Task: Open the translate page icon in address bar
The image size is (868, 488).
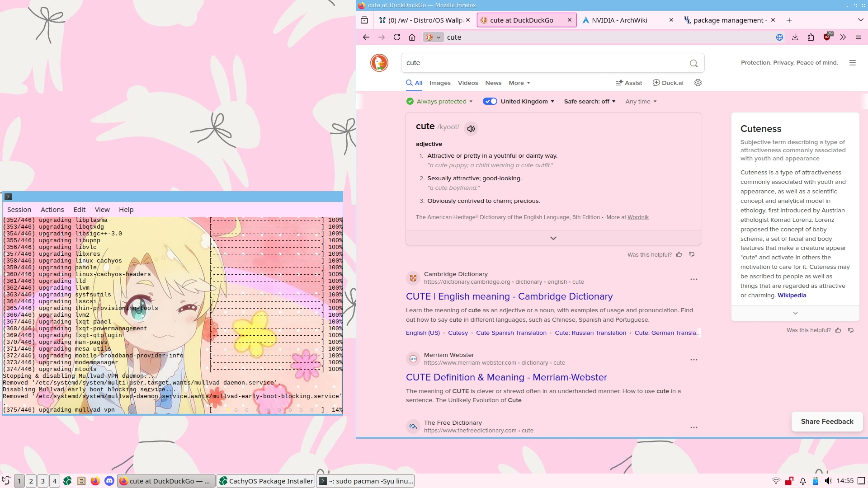Action: coord(779,38)
